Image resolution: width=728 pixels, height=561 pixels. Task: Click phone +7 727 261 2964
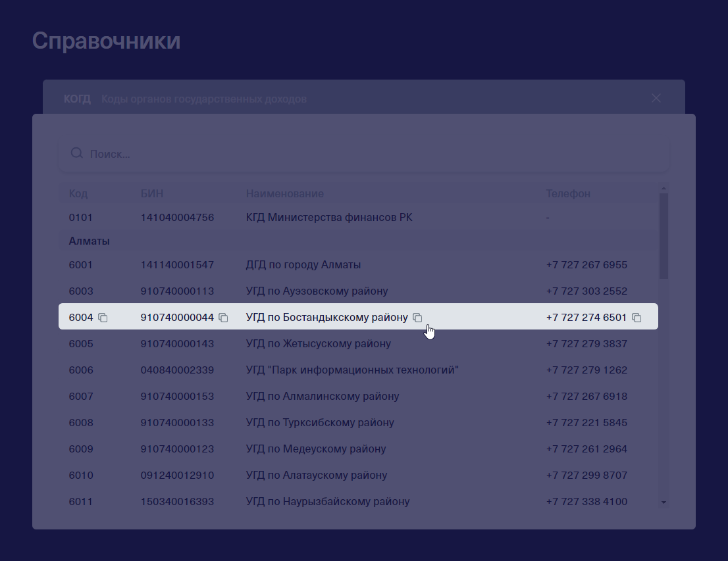click(586, 449)
